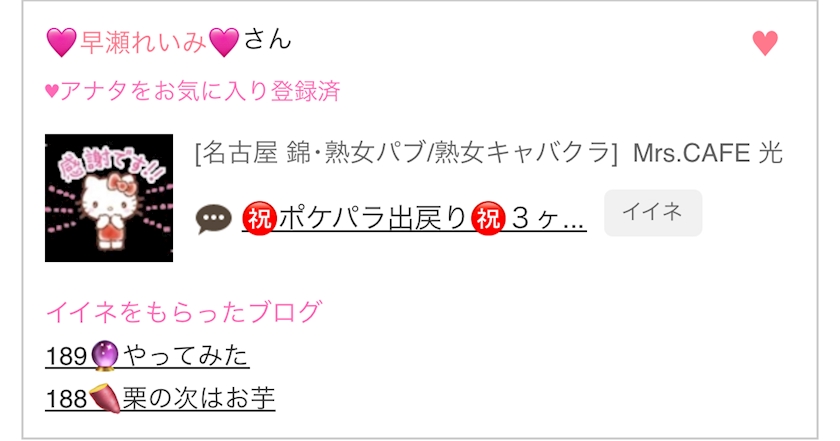840x441 pixels.
Task: Click the small heart before アナタを
Action: pos(52,91)
